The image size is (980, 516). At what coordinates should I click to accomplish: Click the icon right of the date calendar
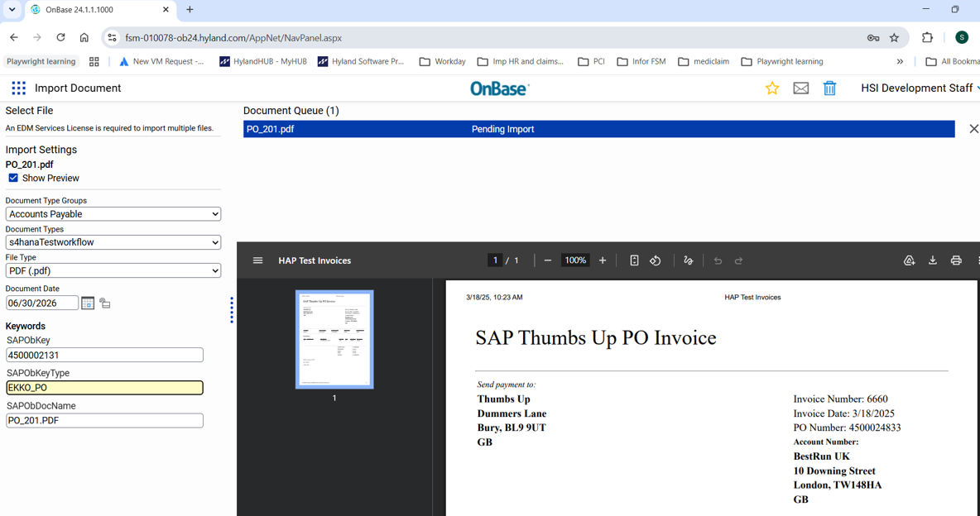(105, 303)
